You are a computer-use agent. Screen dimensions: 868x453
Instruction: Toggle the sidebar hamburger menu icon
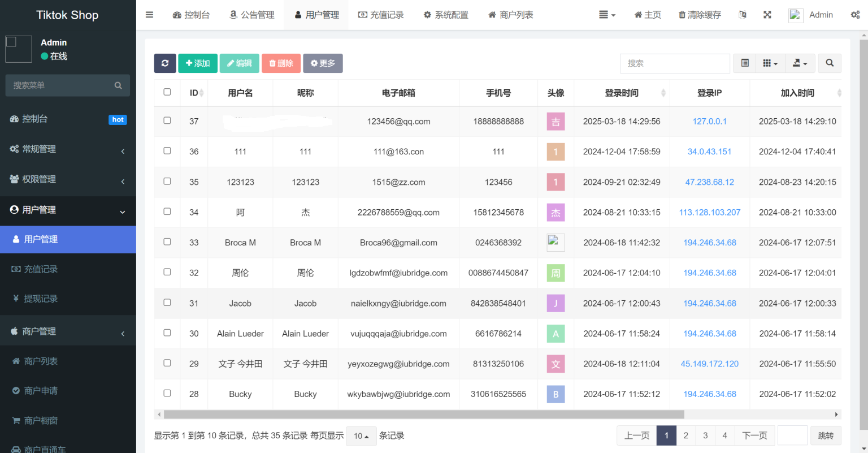tap(149, 15)
